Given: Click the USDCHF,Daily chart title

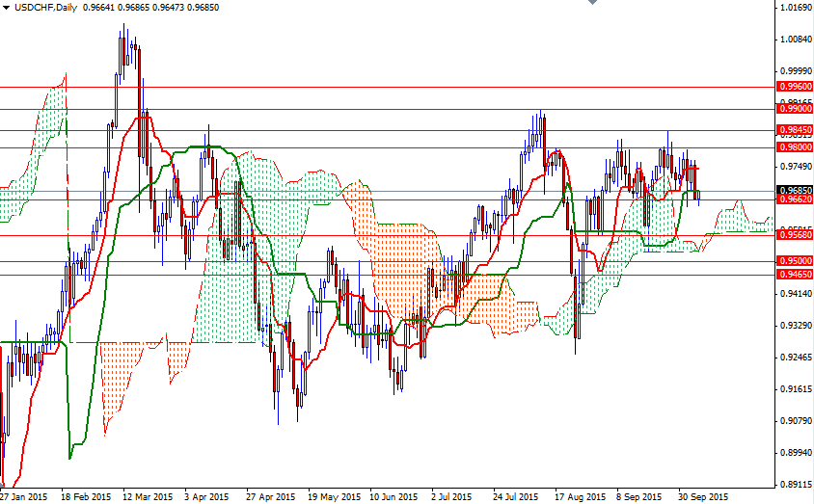Looking at the screenshot, I should click(46, 8).
